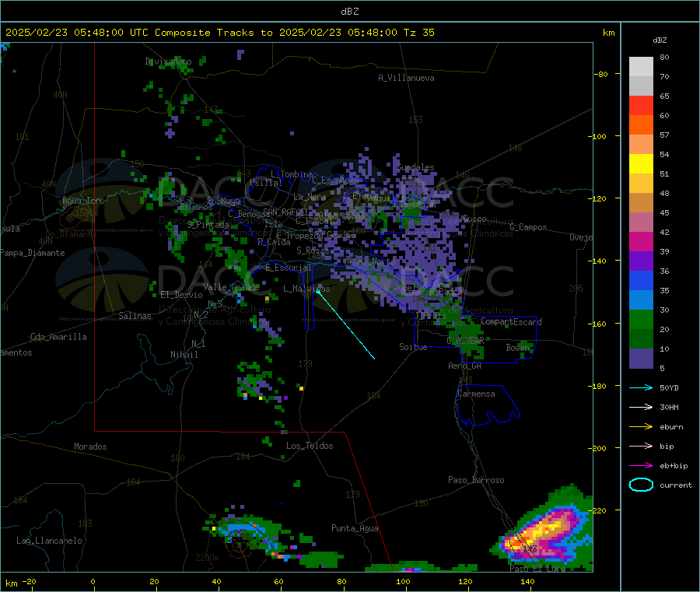The height and width of the screenshot is (592, 700).
Task: Choose the tan 45-48 dBZ swatch
Action: pos(641,203)
